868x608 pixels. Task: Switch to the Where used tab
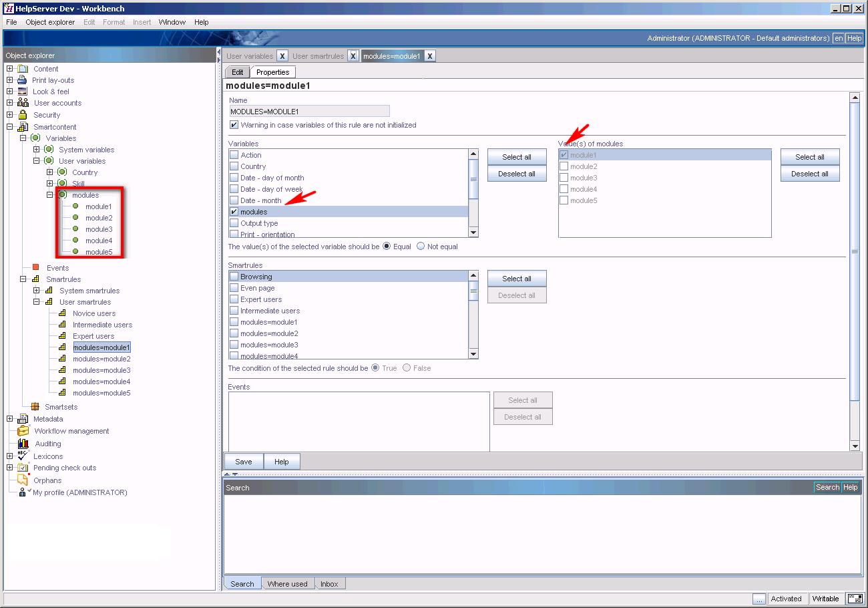[x=287, y=584]
